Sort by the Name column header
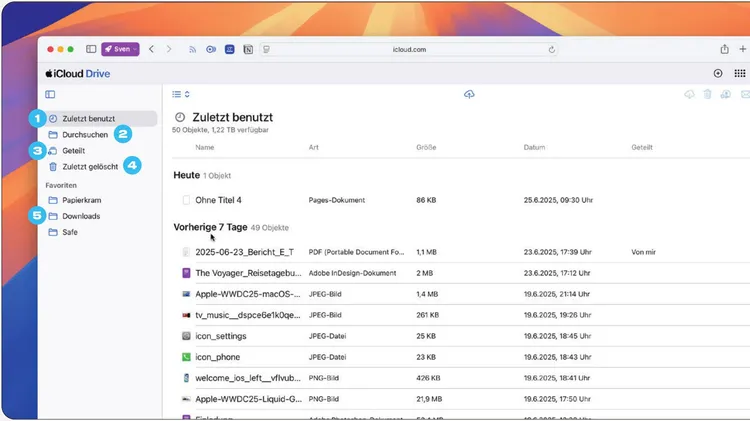Image resolution: width=750 pixels, height=421 pixels. click(205, 147)
